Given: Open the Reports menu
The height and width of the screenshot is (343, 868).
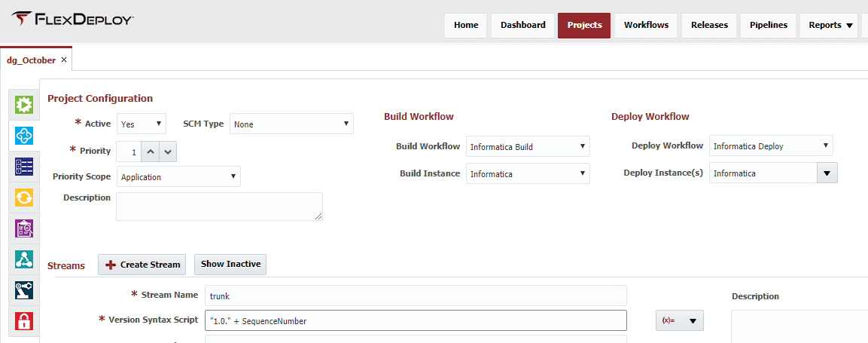Looking at the screenshot, I should pyautogui.click(x=829, y=26).
